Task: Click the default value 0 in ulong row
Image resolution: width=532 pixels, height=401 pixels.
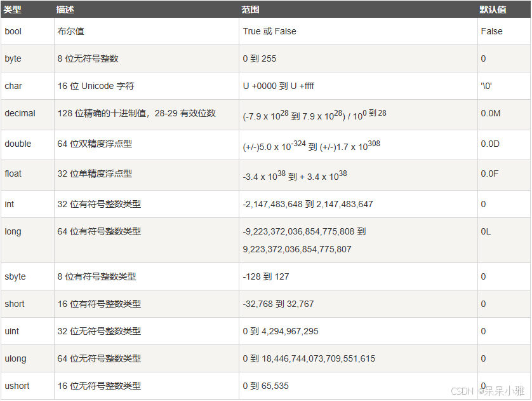Action: pos(483,358)
